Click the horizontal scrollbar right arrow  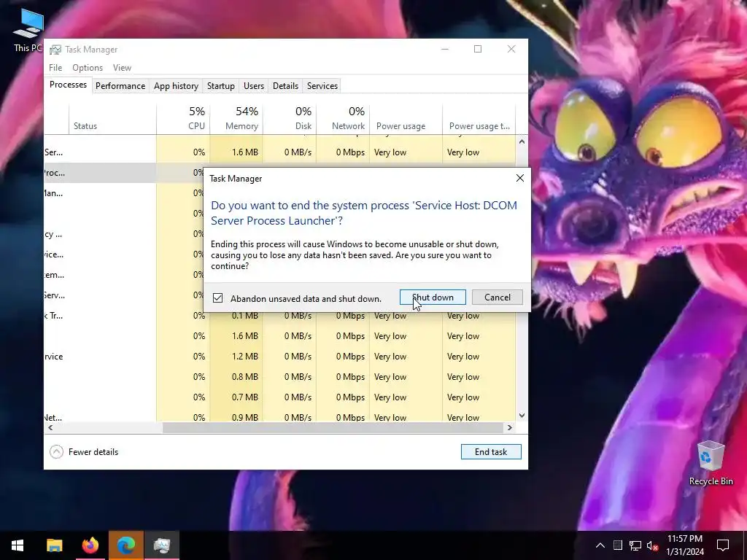[x=510, y=427]
